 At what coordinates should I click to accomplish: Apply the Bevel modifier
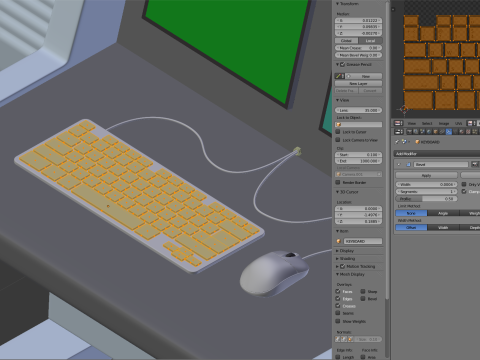[426, 175]
